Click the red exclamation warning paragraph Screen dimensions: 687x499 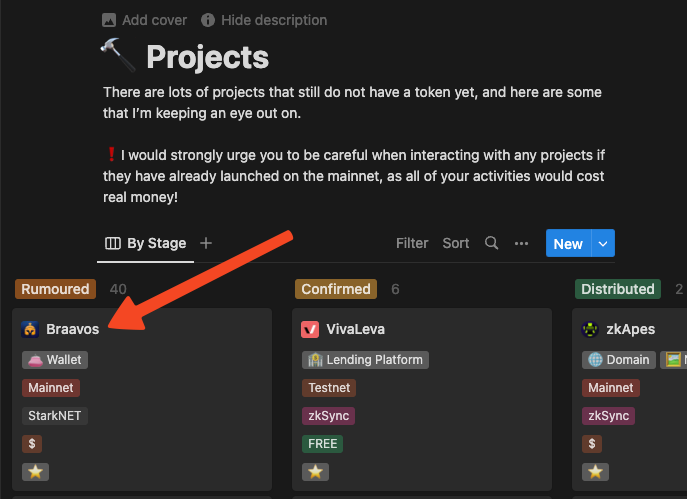[354, 176]
